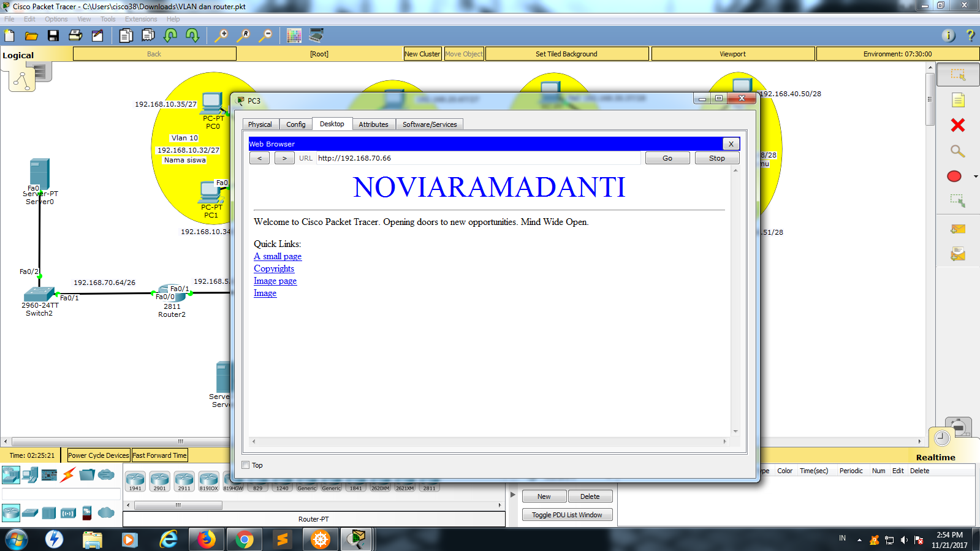Open the drawing palette icon
Screen dimensions: 980x551
(x=294, y=36)
